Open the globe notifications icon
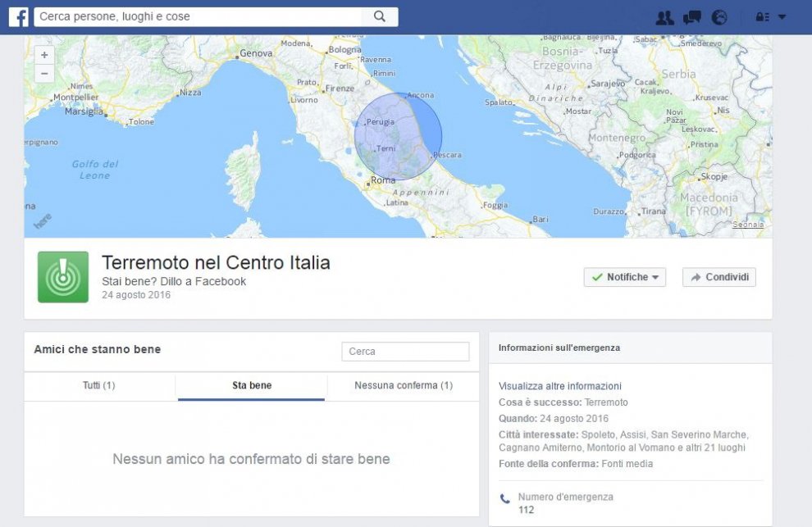 point(718,16)
